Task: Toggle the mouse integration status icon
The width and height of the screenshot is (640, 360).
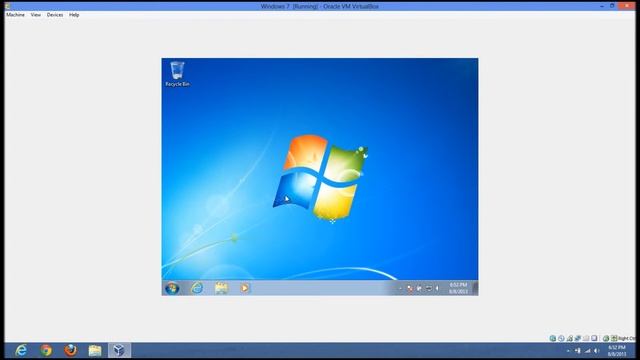Action: tap(606, 338)
